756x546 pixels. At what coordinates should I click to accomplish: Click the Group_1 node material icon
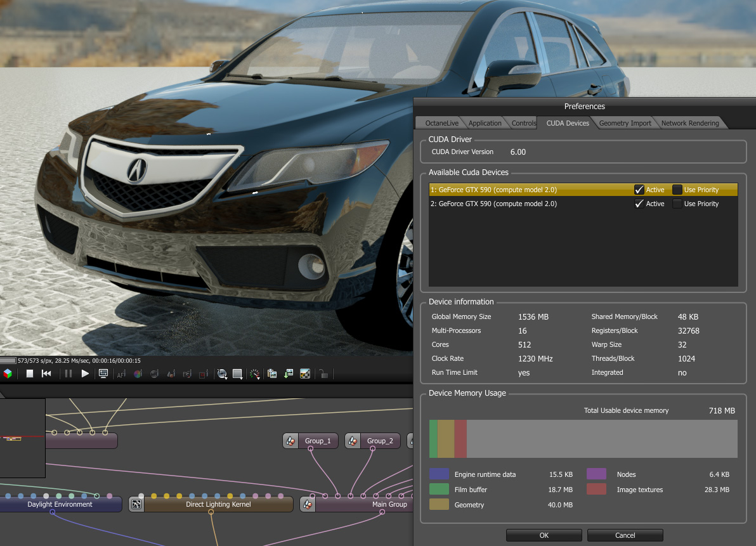(290, 441)
